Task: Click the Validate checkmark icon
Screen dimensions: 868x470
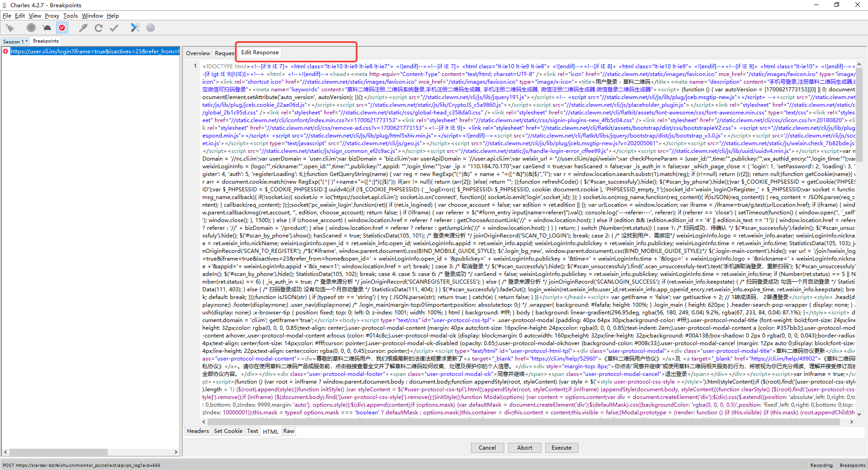Action: pos(114,28)
